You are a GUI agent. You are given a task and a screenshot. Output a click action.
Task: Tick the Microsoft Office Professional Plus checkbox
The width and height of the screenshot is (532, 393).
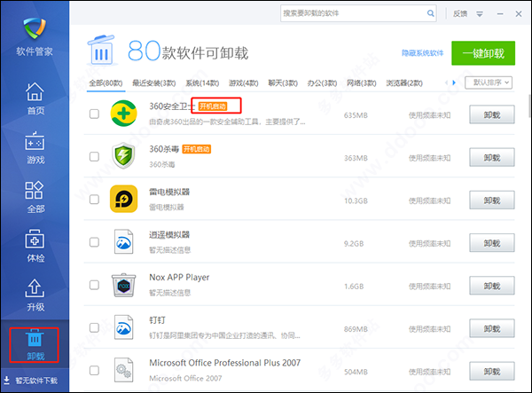coord(94,370)
